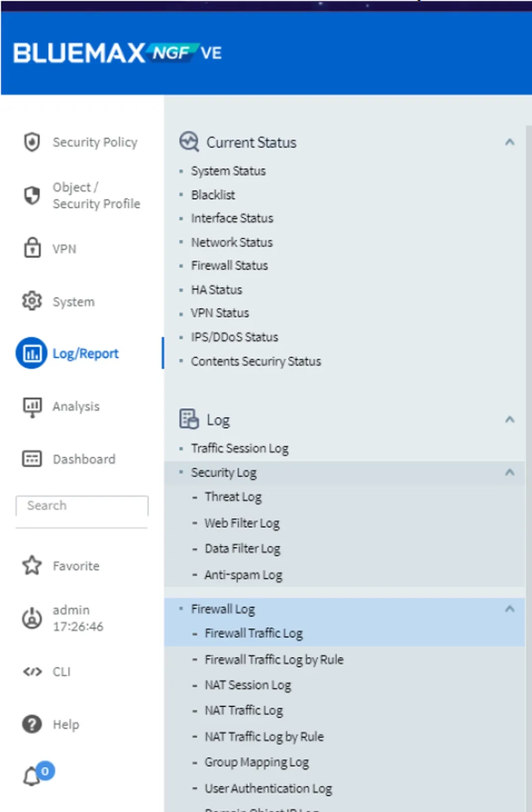
Task: Collapse the Firewall Log submenu arrow
Action: (x=509, y=609)
